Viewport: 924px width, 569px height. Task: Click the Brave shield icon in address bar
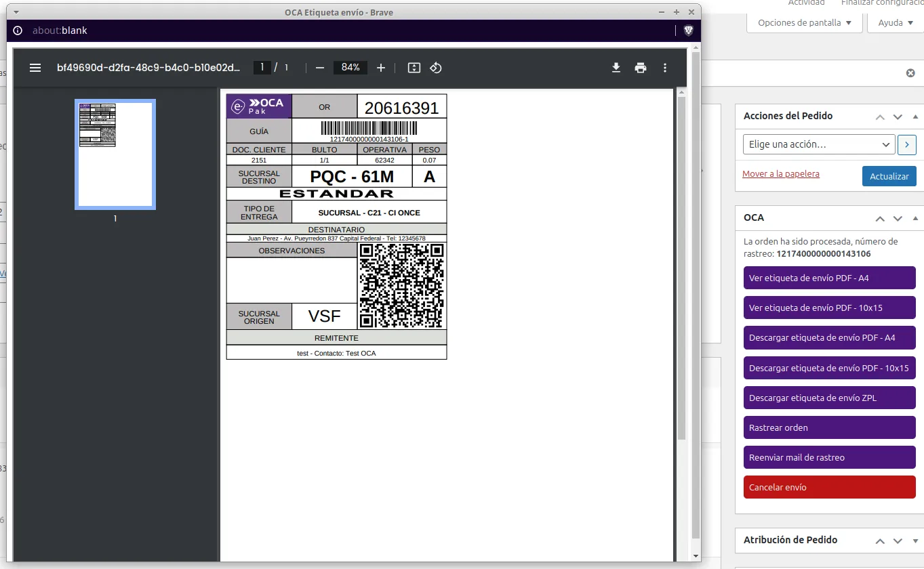click(x=688, y=30)
